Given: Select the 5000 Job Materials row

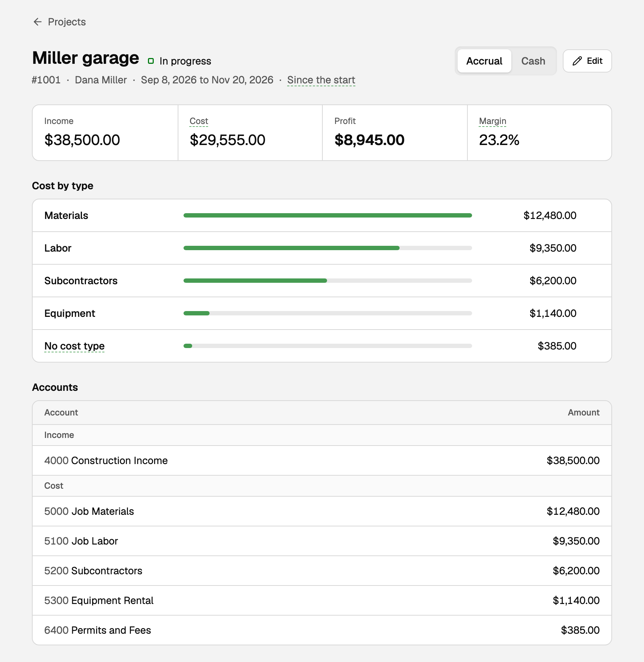Looking at the screenshot, I should [322, 511].
